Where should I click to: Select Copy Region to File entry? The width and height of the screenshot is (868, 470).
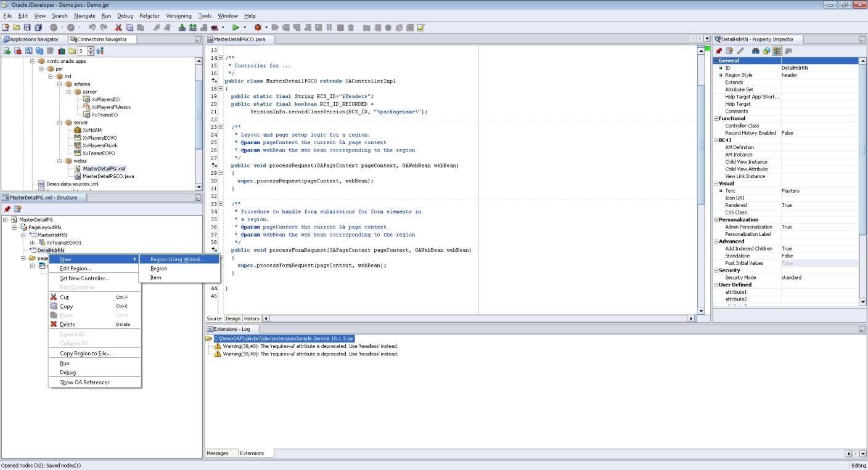[95, 354]
